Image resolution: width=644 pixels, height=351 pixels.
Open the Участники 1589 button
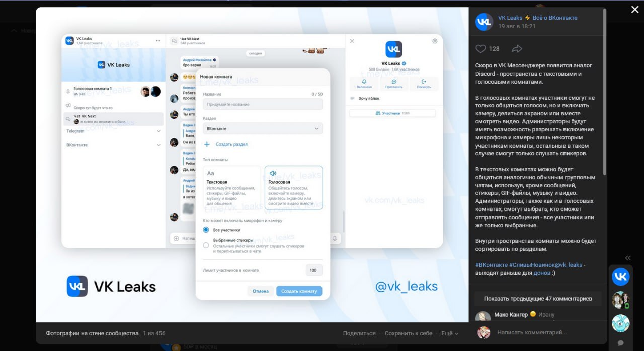(x=392, y=113)
